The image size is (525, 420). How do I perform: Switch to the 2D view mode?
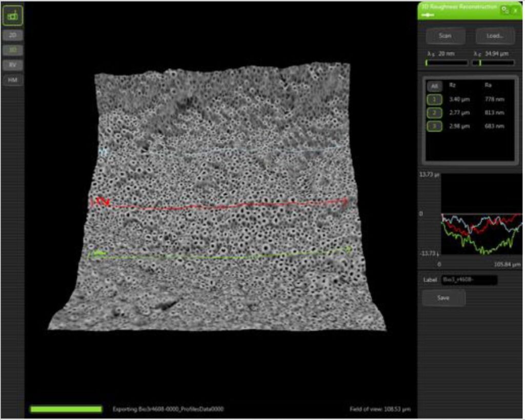(13, 36)
